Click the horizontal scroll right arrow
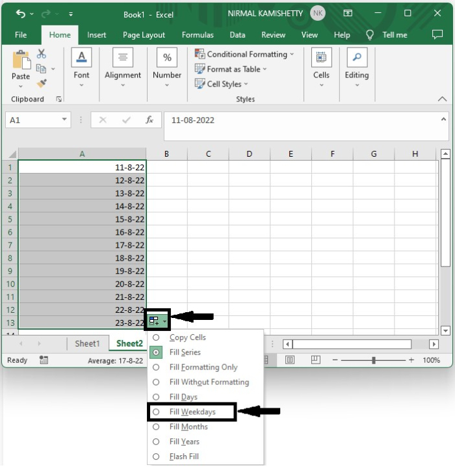This screenshot has height=476, width=455. 434,344
